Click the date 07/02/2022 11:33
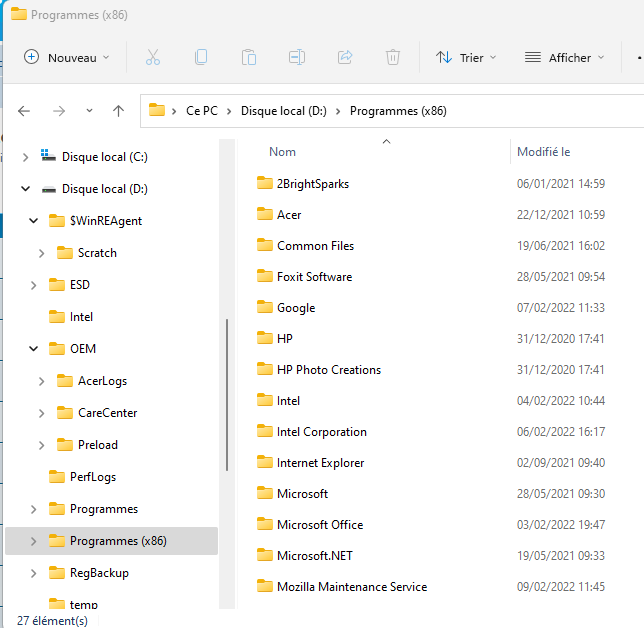This screenshot has height=628, width=644. [x=561, y=308]
